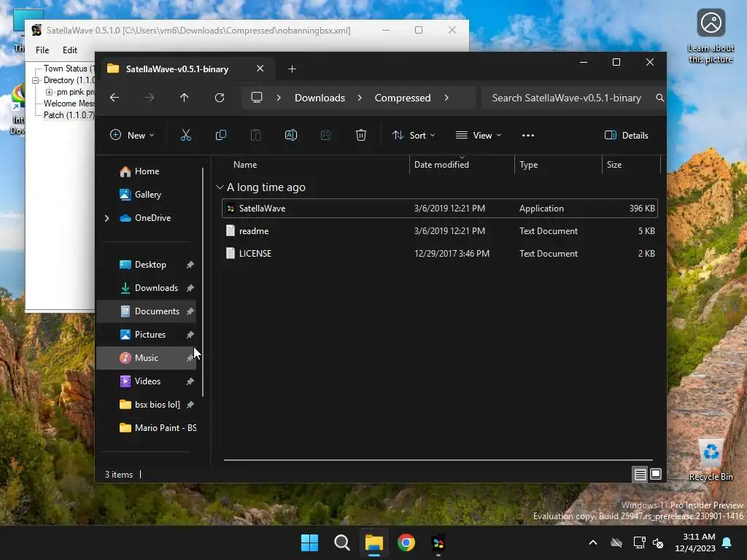
Task: Click the navigation pane vertical scrollbar
Action: click(203, 282)
